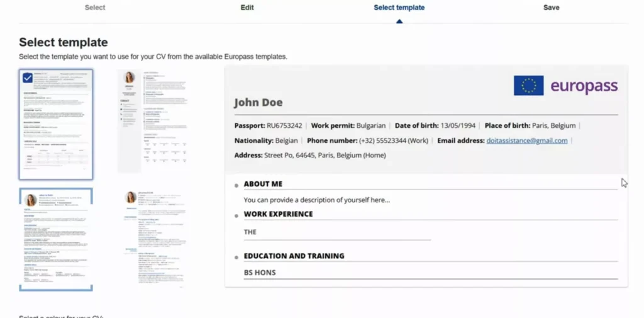Open the doitassistance@gmail.com email link
Screen dimensions: 644x318
(x=527, y=140)
